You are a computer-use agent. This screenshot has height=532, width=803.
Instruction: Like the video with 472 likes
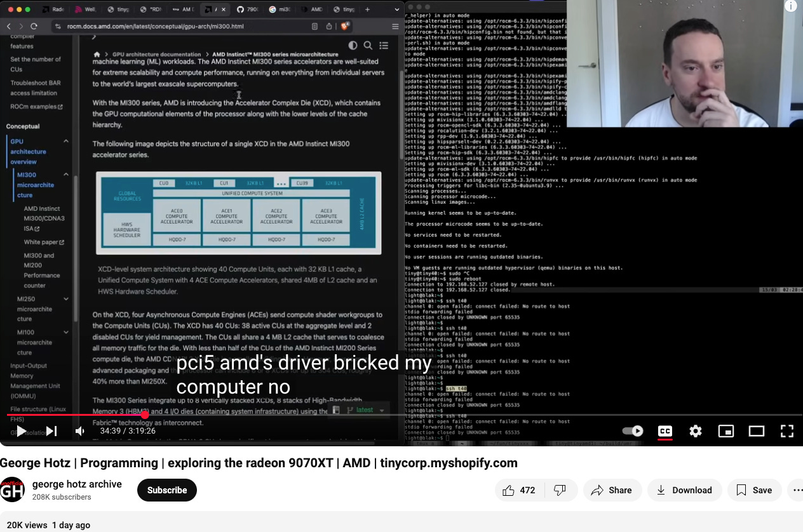click(518, 490)
